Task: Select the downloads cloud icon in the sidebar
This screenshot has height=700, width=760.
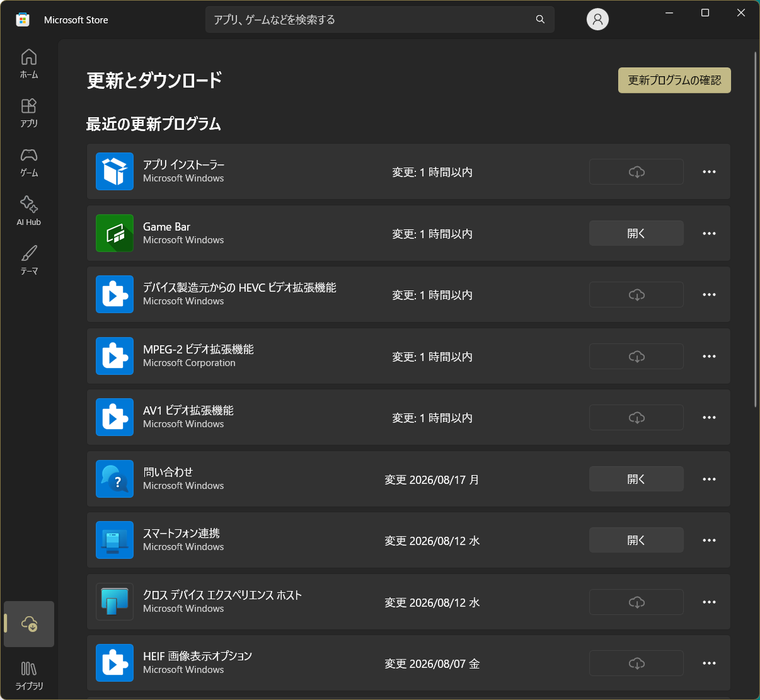Action: click(29, 624)
